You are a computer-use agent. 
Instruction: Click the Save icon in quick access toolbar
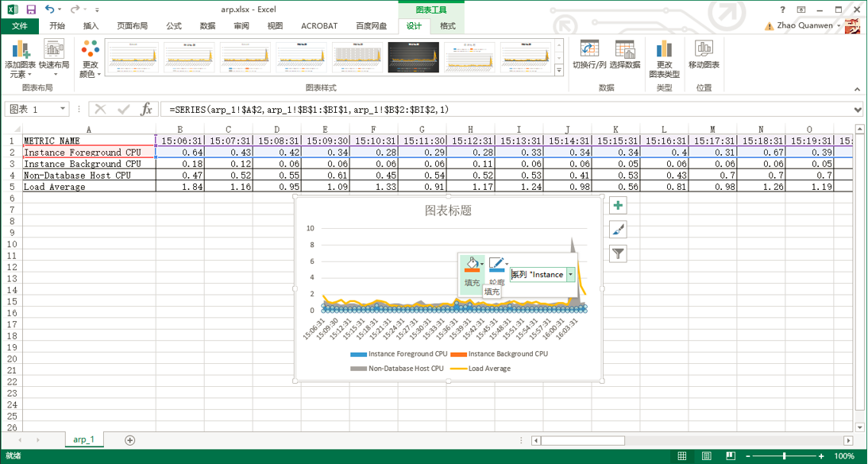click(31, 10)
